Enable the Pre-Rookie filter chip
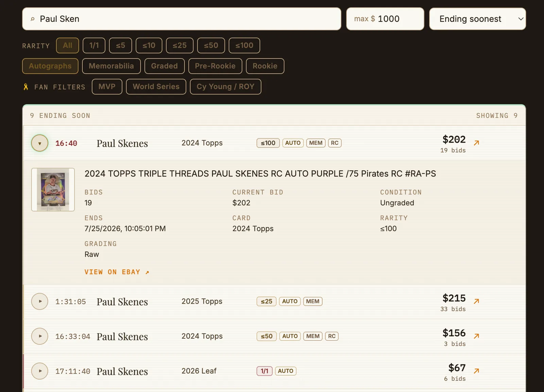Image resolution: width=544 pixels, height=392 pixels. (215, 66)
